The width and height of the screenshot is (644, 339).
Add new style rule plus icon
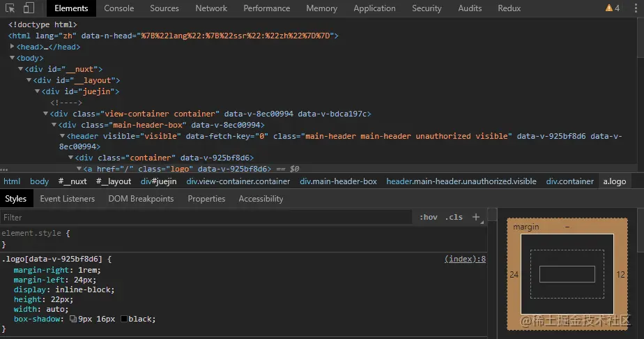coord(476,217)
